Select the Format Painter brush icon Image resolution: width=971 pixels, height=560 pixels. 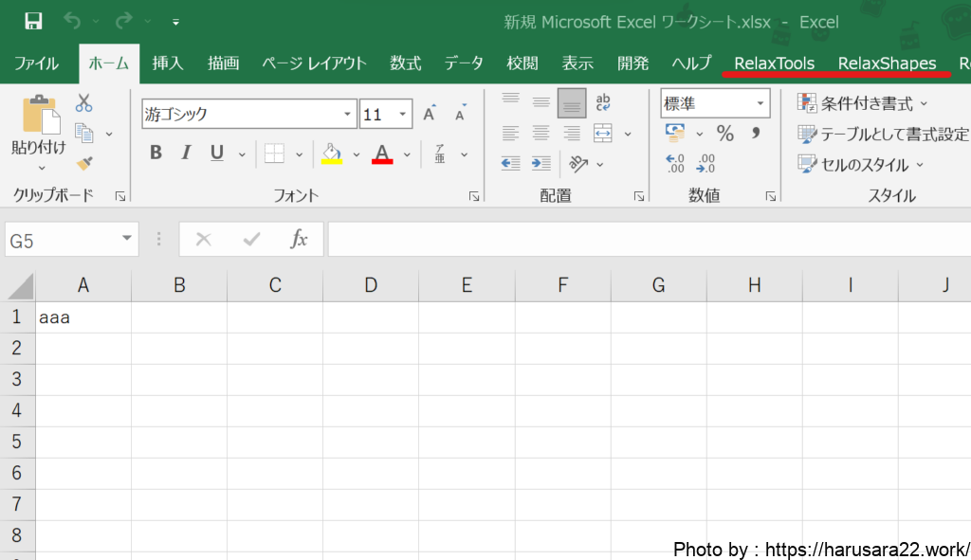pos(84,163)
